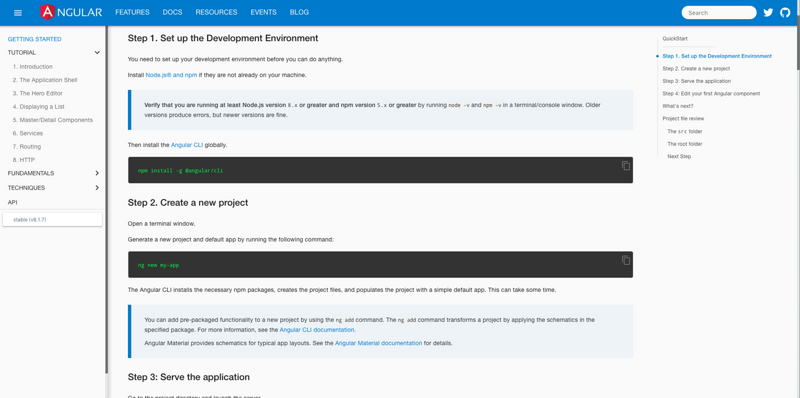Image resolution: width=800 pixels, height=398 pixels.
Task: Open the Events page
Action: click(x=263, y=12)
